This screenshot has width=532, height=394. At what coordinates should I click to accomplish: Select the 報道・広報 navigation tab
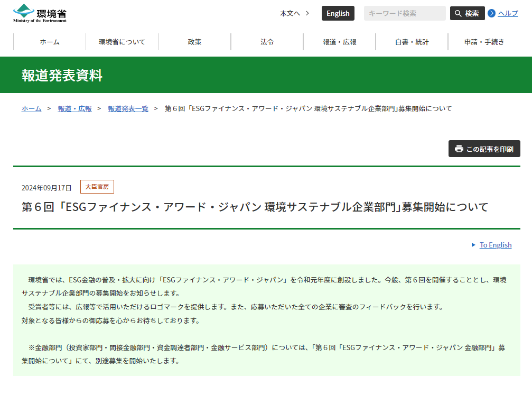pyautogui.click(x=339, y=42)
